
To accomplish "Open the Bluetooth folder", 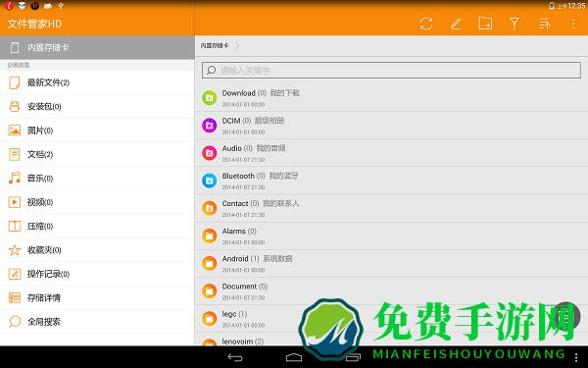I will click(391, 181).
